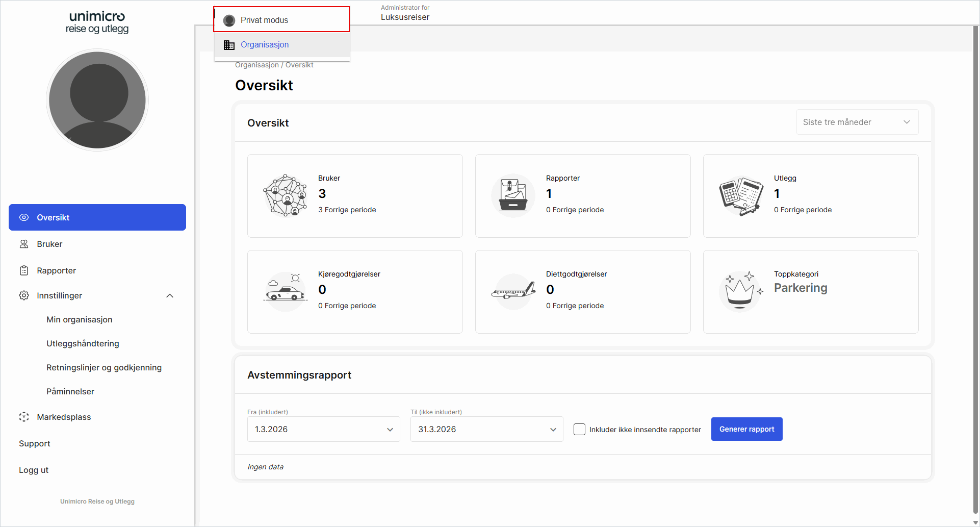Click the Kjøregodtgjørelser car illustration
This screenshot has height=527, width=980.
coord(285,292)
